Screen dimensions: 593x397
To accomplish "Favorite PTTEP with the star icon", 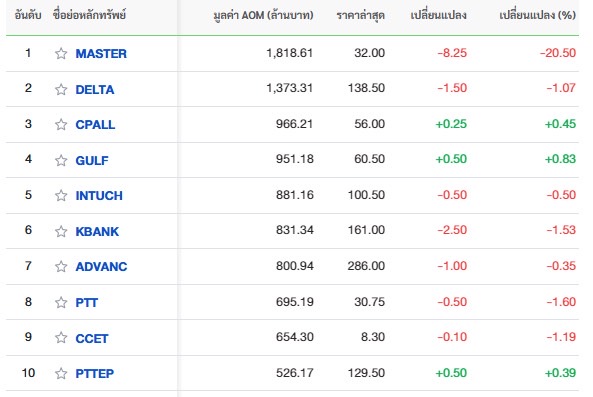I will pyautogui.click(x=61, y=374).
